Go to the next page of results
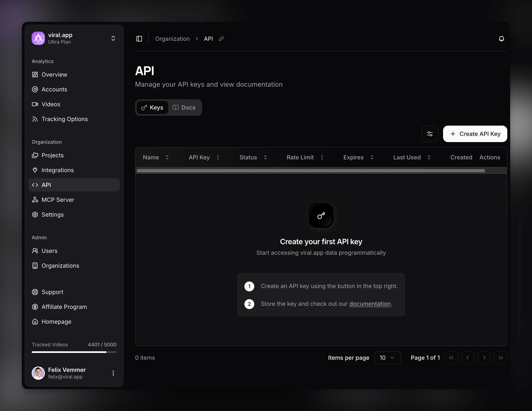 tap(484, 358)
